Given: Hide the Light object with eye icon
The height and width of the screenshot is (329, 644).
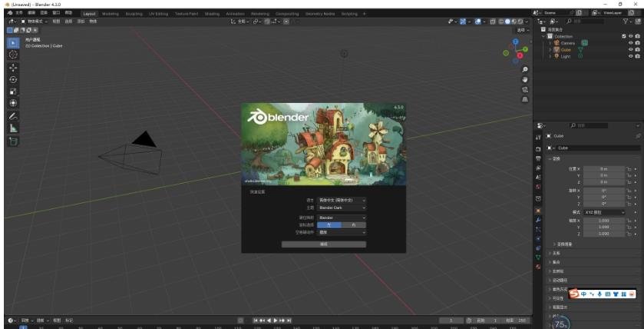Looking at the screenshot, I should tap(631, 56).
